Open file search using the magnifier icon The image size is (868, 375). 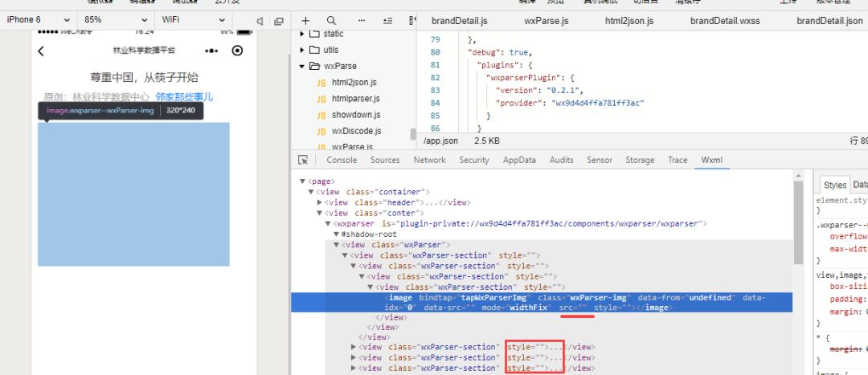point(331,20)
